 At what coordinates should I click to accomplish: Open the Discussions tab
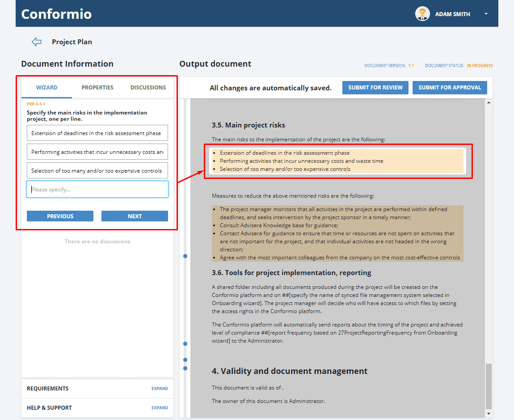tap(148, 88)
